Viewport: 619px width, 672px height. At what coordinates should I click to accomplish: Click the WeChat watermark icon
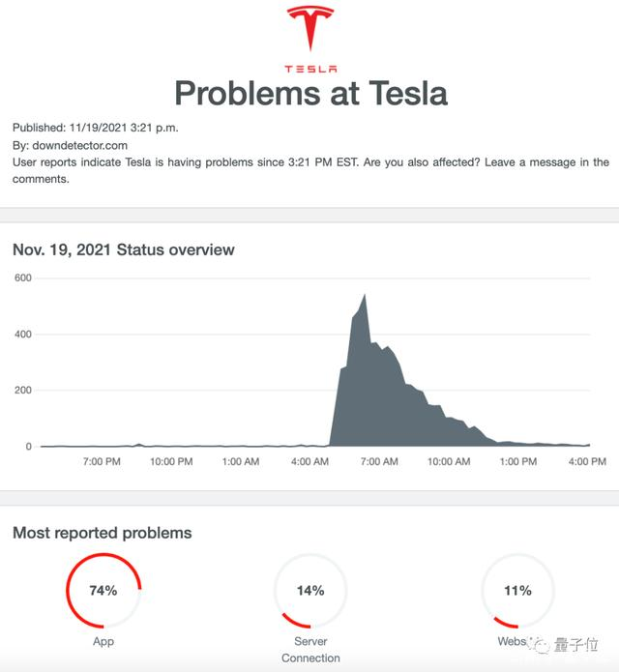[539, 644]
